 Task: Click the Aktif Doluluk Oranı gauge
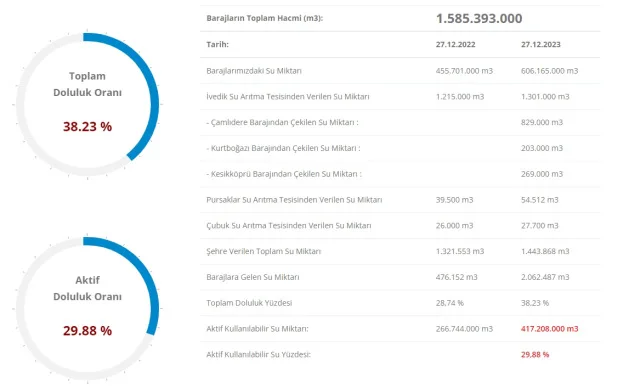pos(87,308)
